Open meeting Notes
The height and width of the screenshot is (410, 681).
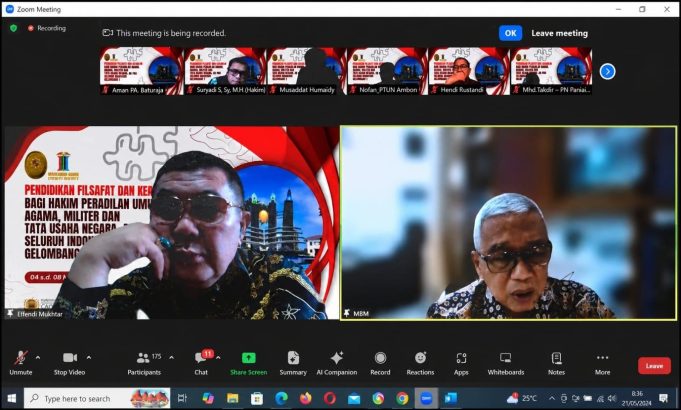(x=556, y=363)
